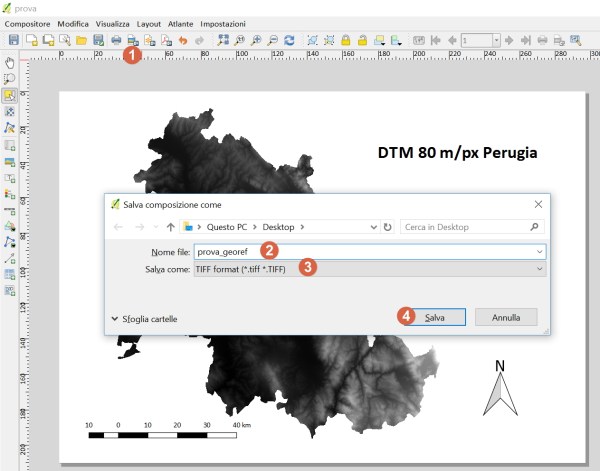Image resolution: width=600 pixels, height=471 pixels.
Task: Select the pan composer tool
Action: point(10,62)
